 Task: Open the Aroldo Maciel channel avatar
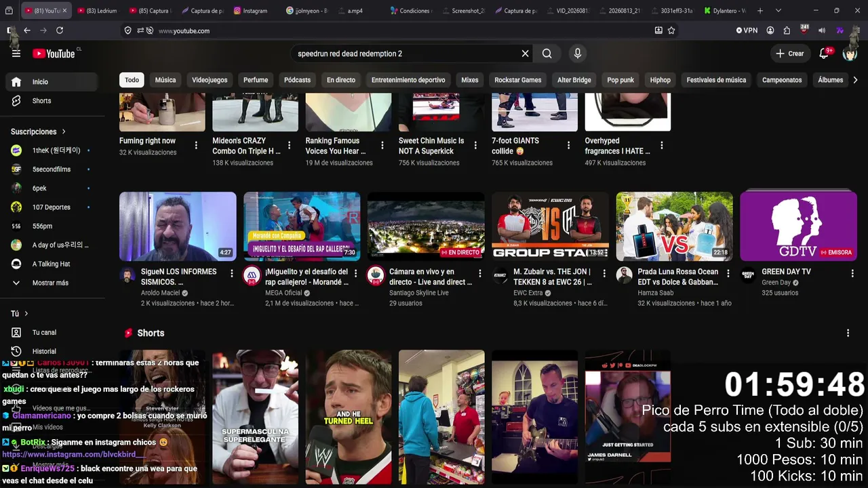(127, 275)
